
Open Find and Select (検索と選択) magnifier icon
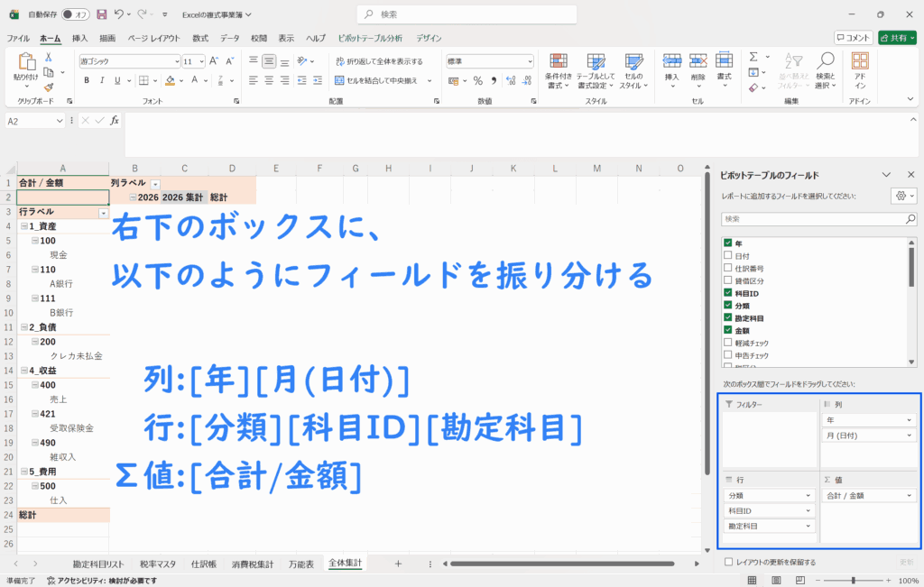click(x=825, y=61)
